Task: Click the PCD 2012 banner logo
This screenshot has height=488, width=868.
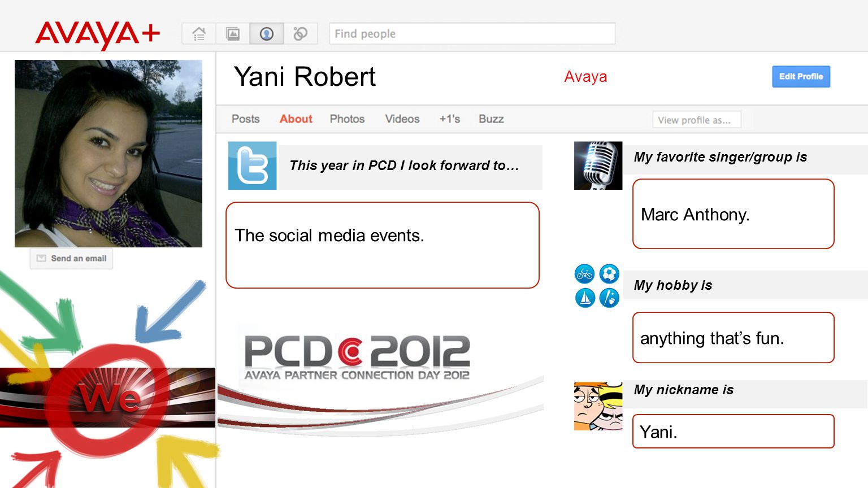Action: click(x=357, y=357)
